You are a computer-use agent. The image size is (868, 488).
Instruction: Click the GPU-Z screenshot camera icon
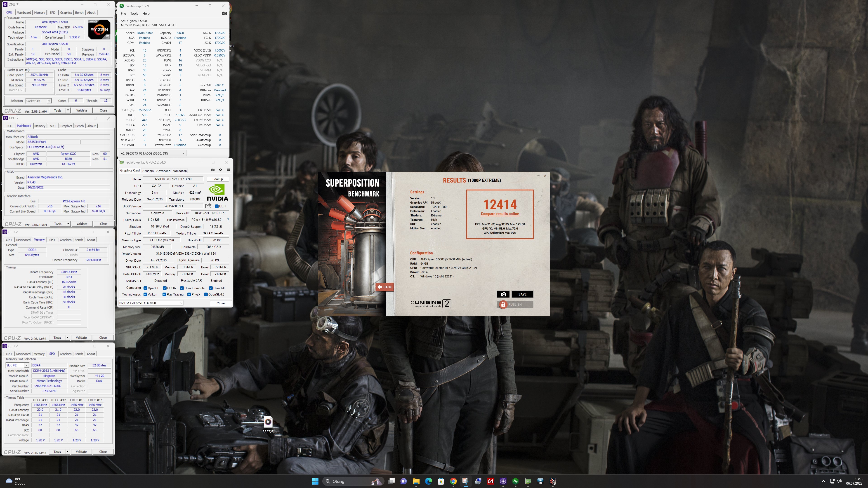click(213, 170)
